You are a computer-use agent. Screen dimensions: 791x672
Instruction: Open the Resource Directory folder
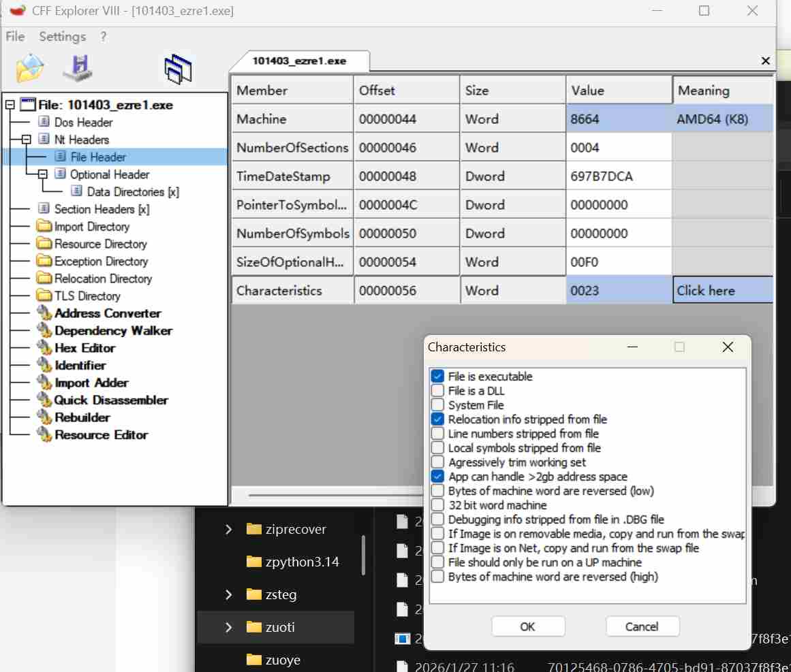pyautogui.click(x=100, y=244)
